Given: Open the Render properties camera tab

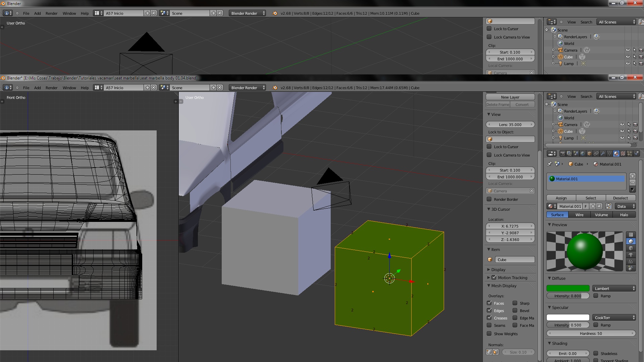Looking at the screenshot, I should (x=563, y=154).
